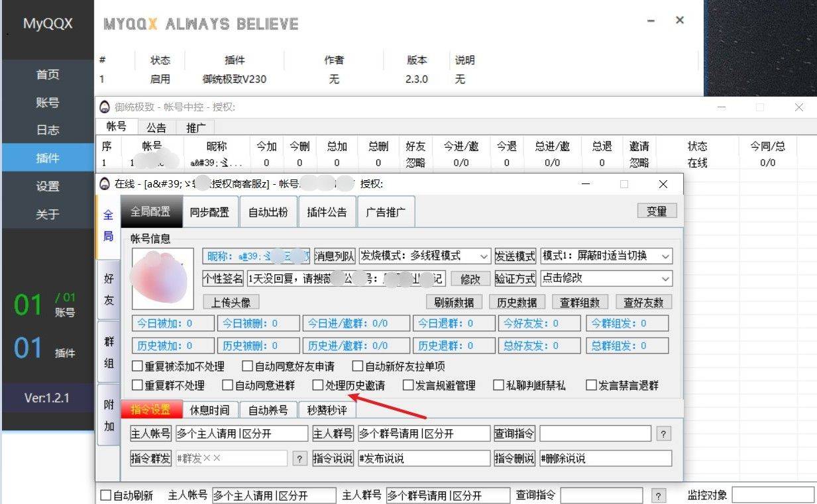Select the 好友 vertical side tab
The height and width of the screenshot is (504, 817).
click(109, 289)
